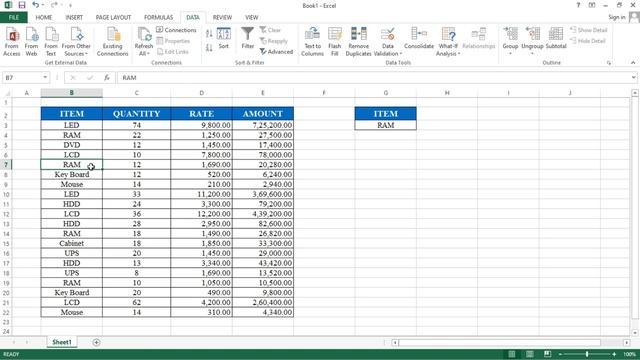Import data From Access

12,41
